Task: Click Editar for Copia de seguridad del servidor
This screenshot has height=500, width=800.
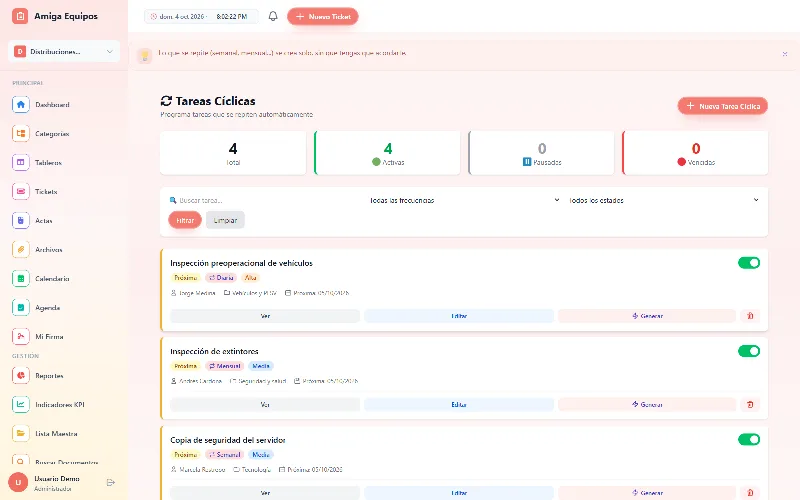Action: coord(459,493)
